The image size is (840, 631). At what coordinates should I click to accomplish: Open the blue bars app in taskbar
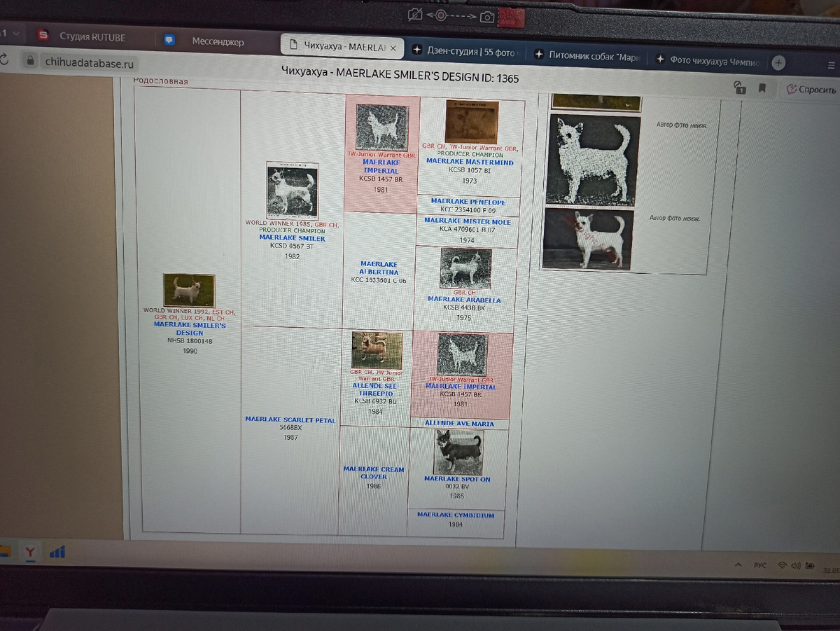[x=57, y=553]
